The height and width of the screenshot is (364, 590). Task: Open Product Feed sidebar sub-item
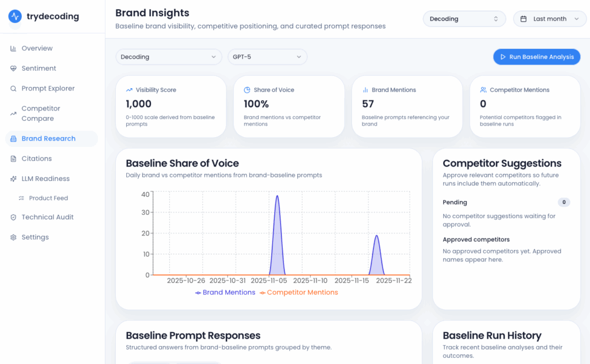click(x=48, y=198)
